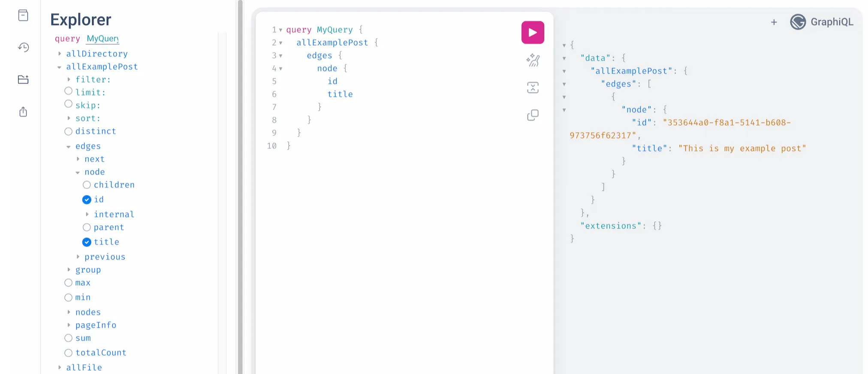
Task: Collapse the edges field in Explorer
Action: click(69, 147)
